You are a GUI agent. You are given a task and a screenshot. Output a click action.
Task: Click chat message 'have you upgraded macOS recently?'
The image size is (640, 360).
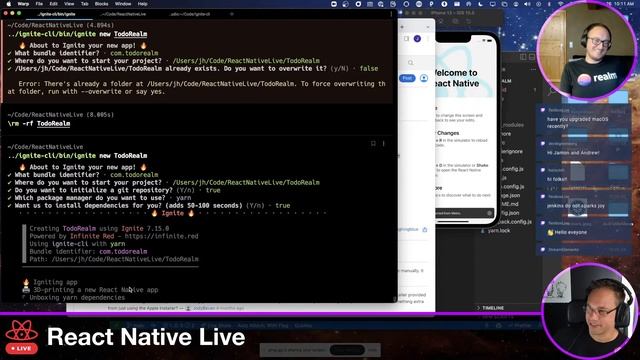[578, 122]
